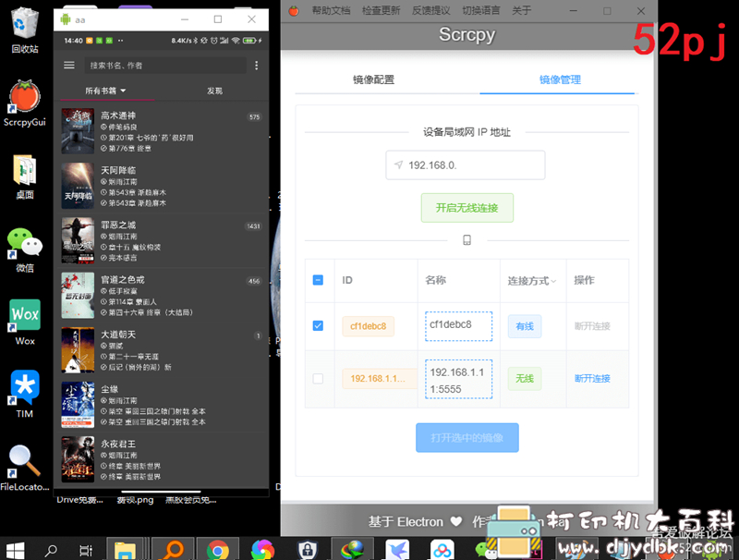Switch to the 发现 tab in reader app
This screenshot has width=739, height=560.
click(x=214, y=91)
